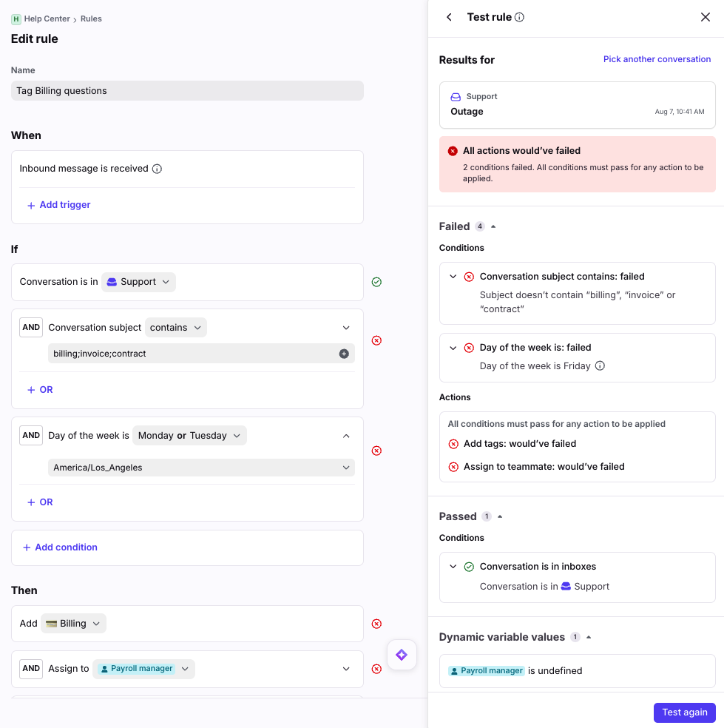The width and height of the screenshot is (724, 728).
Task: Click the back arrow in Test rule panel
Action: (449, 17)
